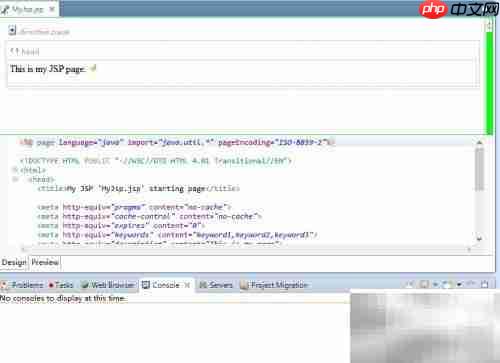Click the Web Browser view icon
500x363 pixels.
pos(85,285)
